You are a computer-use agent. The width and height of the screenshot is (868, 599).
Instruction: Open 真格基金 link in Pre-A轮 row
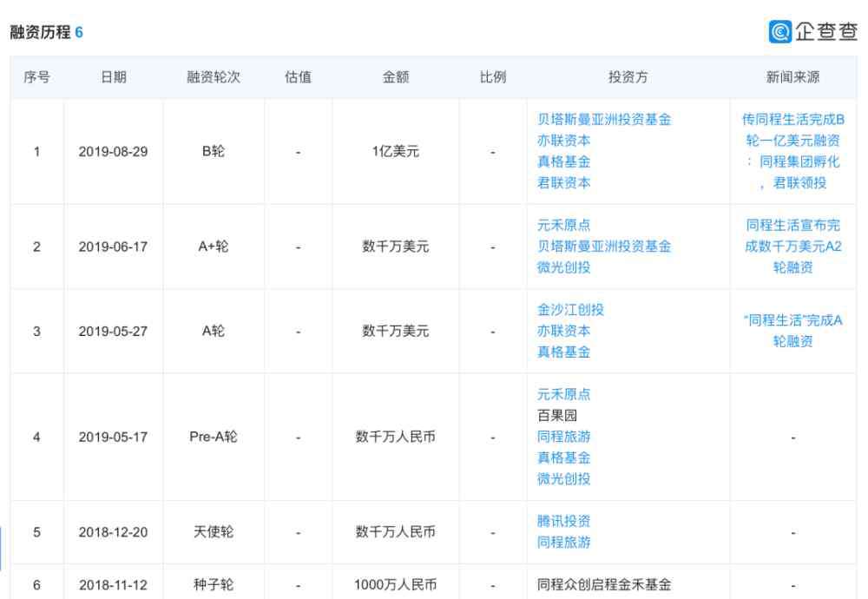563,457
